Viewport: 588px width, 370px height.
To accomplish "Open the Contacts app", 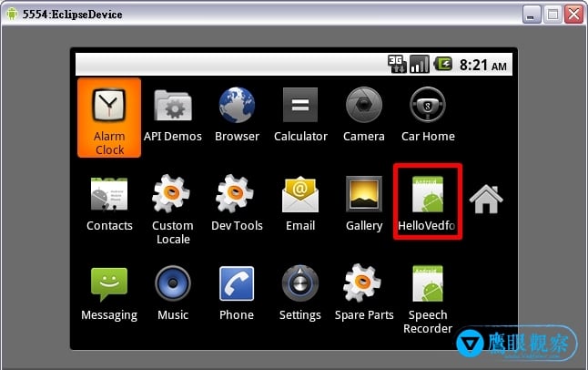I will point(109,204).
